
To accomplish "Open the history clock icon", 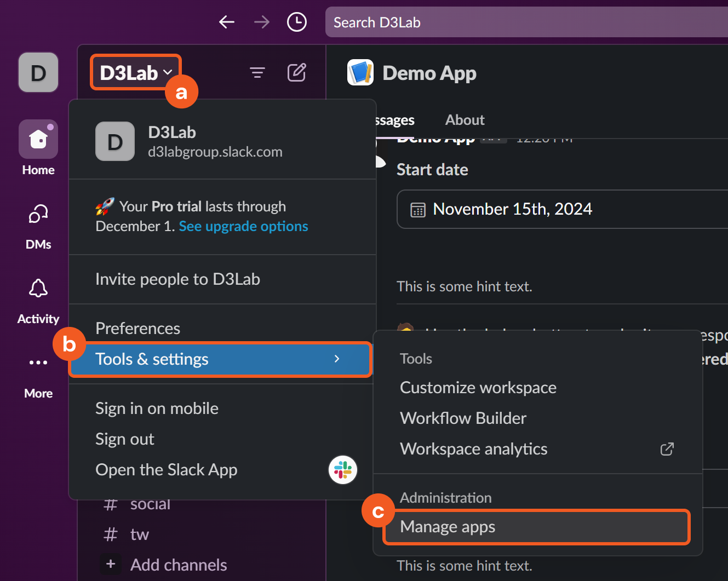I will click(x=297, y=22).
